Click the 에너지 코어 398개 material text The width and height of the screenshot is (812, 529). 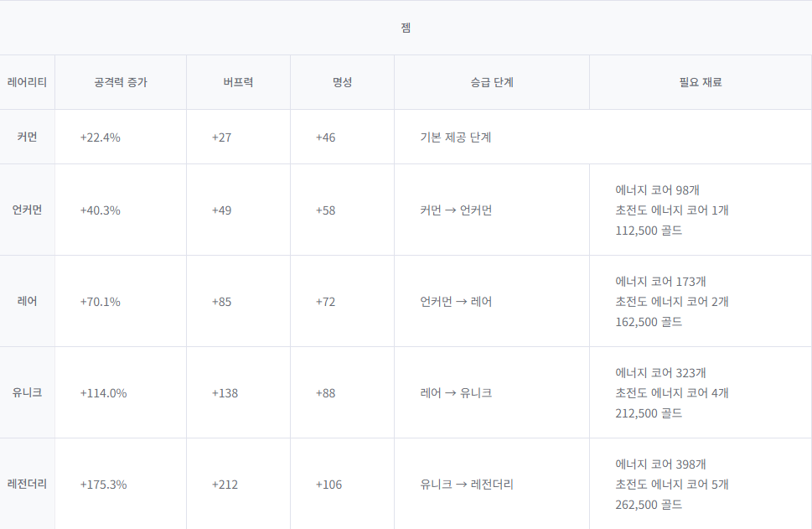tap(660, 464)
